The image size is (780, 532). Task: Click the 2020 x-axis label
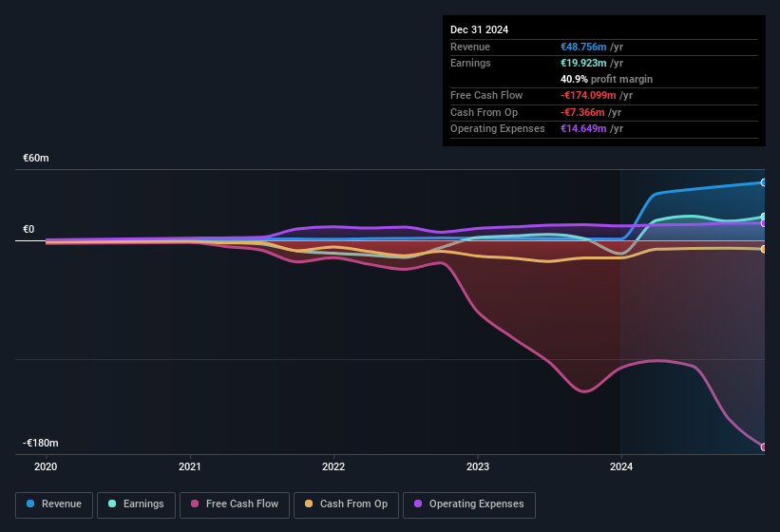(46, 466)
